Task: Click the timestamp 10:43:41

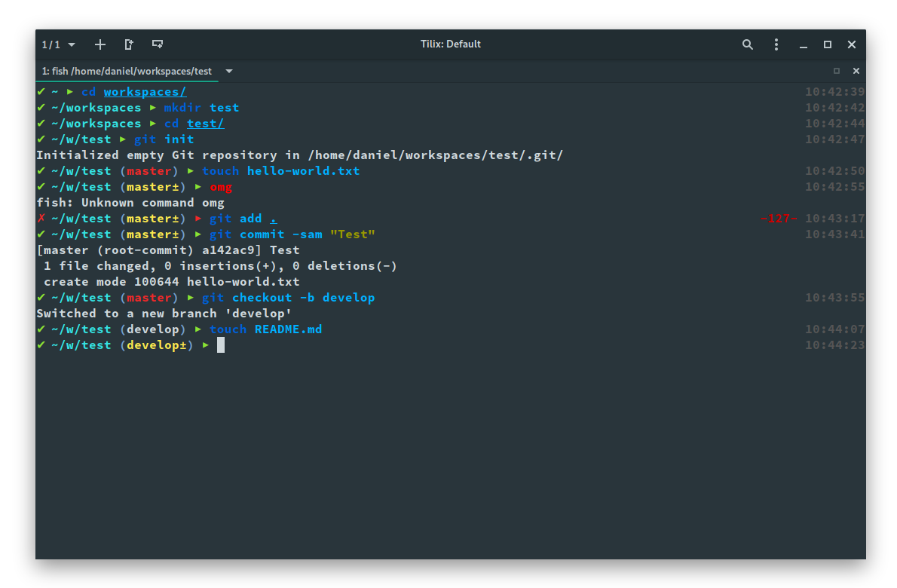Action: [834, 234]
